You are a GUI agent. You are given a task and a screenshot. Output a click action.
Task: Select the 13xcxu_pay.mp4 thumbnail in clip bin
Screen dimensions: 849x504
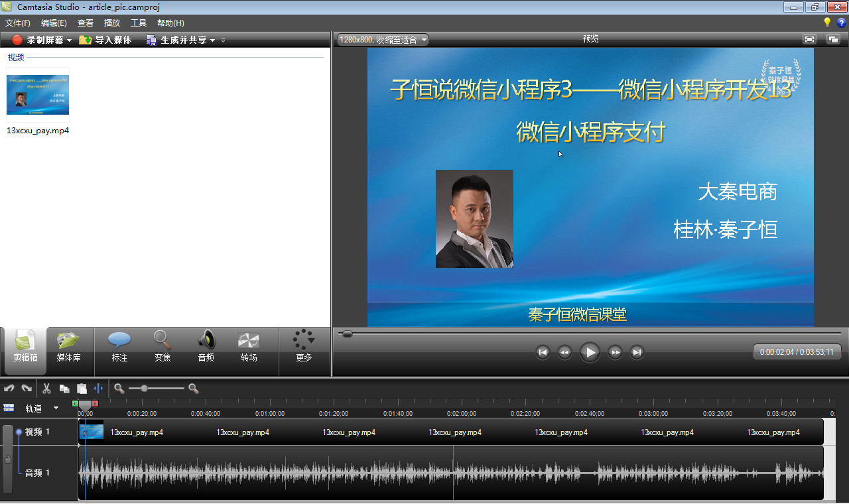[38, 94]
